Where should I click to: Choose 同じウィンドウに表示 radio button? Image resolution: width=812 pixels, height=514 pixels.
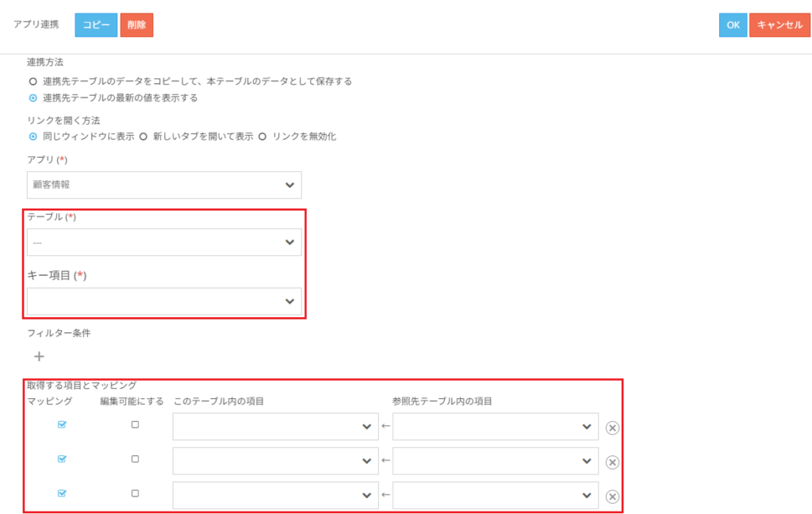coord(33,136)
